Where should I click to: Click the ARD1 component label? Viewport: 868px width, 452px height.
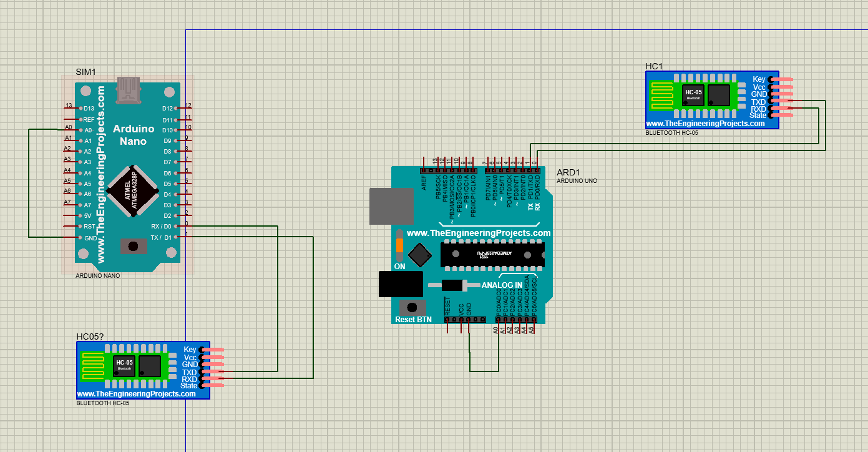coord(568,172)
